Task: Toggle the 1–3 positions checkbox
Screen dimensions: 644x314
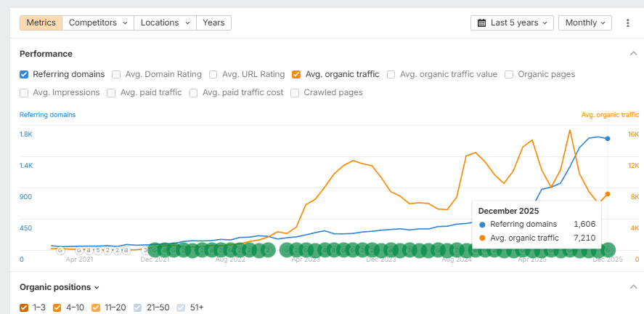Action: pyautogui.click(x=24, y=307)
